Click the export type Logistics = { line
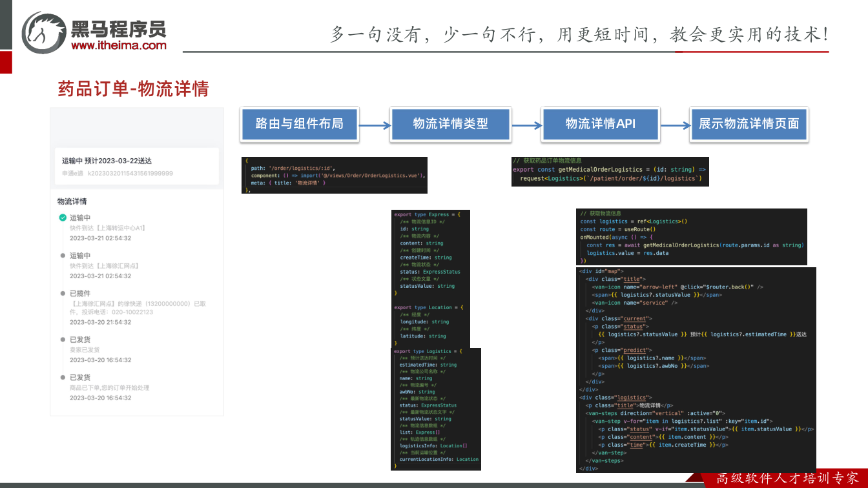 point(428,352)
